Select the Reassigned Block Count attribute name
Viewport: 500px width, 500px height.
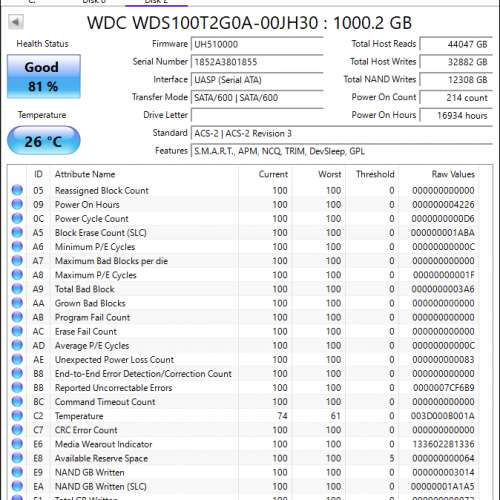(x=102, y=190)
